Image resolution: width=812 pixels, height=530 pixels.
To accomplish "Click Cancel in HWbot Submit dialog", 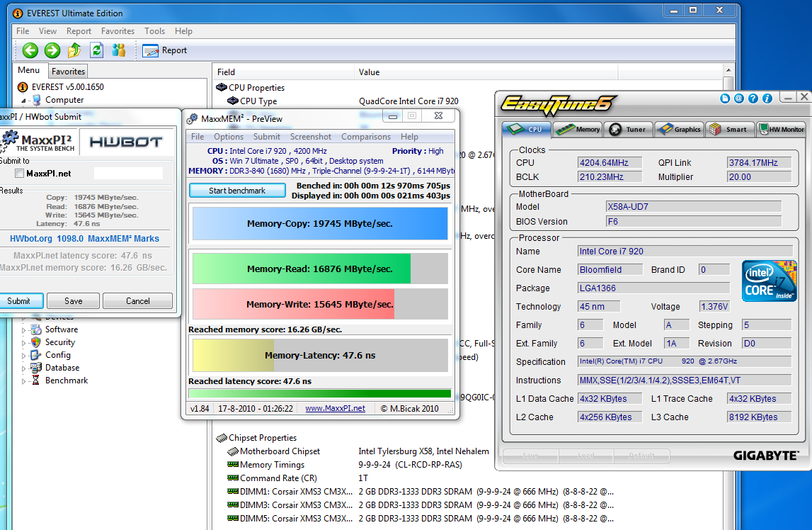I will click(x=138, y=301).
